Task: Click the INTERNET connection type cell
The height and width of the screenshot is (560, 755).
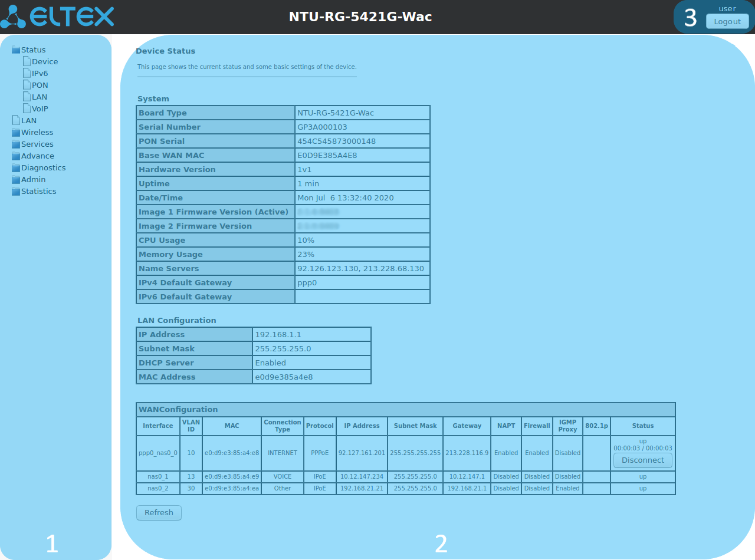Action: [x=283, y=453]
